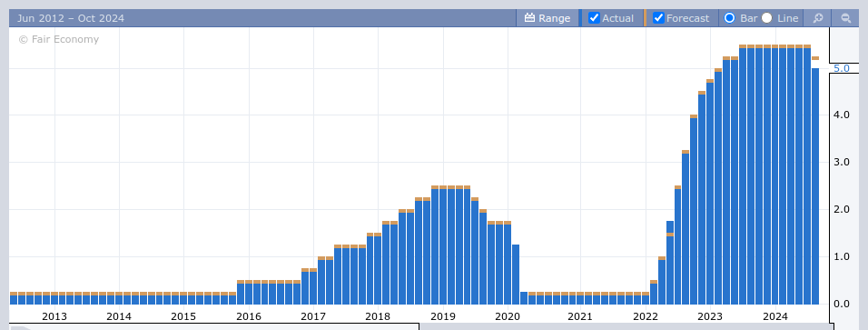Click the 2020 year axis label
The height and width of the screenshot is (330, 868).
(507, 316)
